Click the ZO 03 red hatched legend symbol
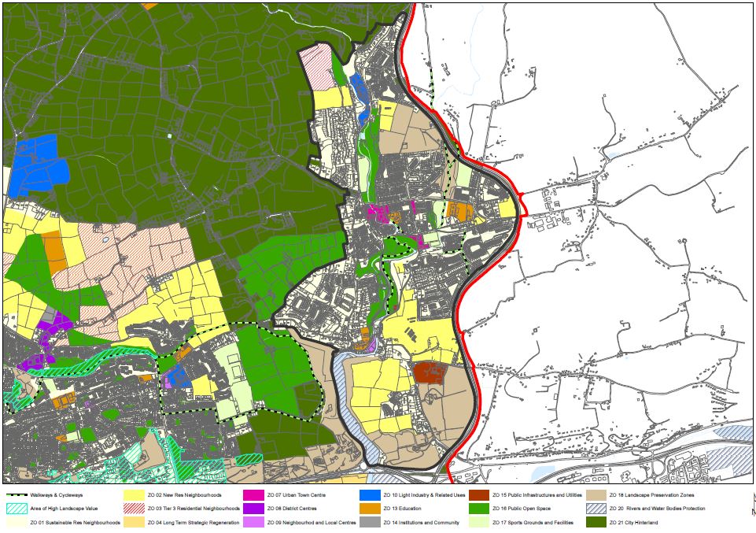756x533 pixels. (x=134, y=509)
